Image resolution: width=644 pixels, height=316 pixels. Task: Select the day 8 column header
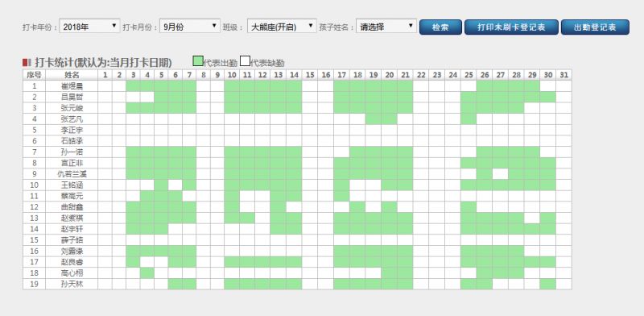(x=204, y=75)
